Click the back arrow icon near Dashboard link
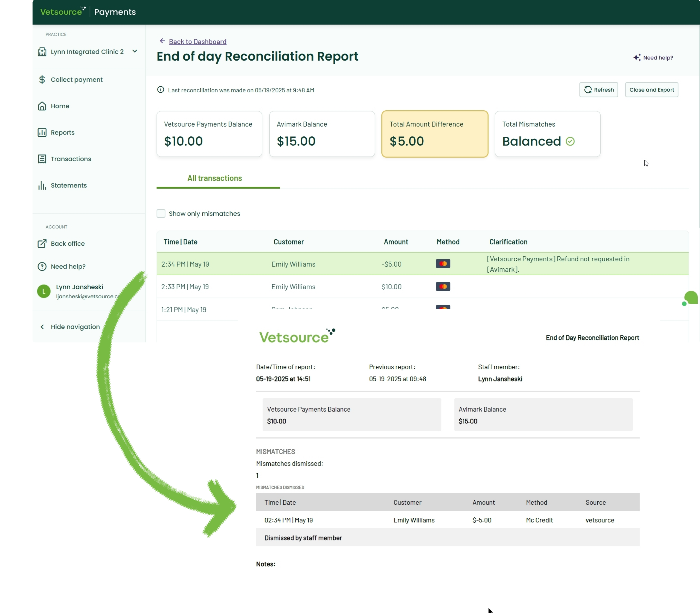The image size is (700, 613). (x=162, y=41)
